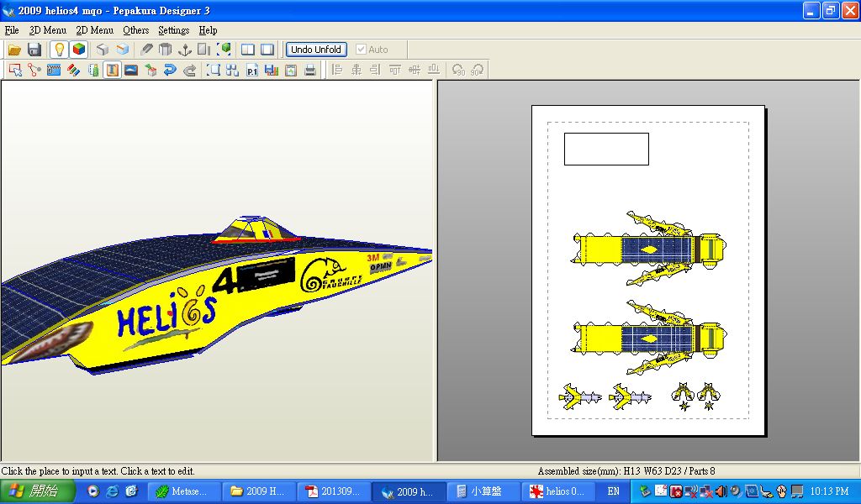
Task: Open the File menu
Action: point(12,30)
